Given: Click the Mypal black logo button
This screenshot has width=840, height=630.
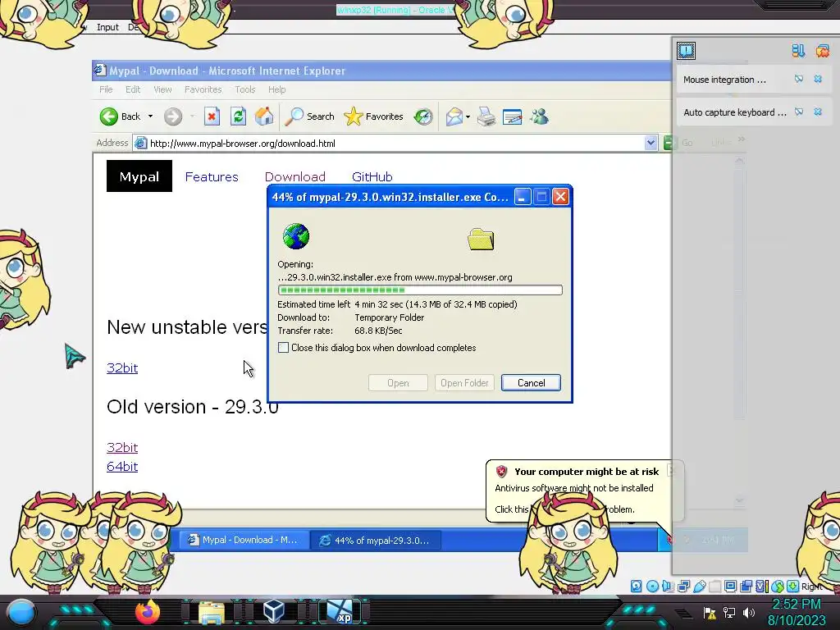Looking at the screenshot, I should (139, 176).
